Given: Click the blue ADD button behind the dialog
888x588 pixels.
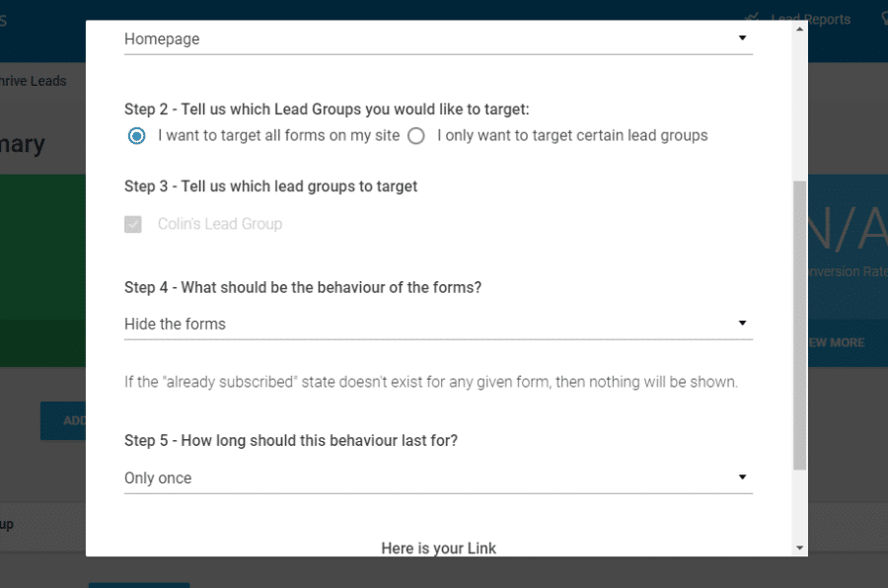Looking at the screenshot, I should coord(63,421).
